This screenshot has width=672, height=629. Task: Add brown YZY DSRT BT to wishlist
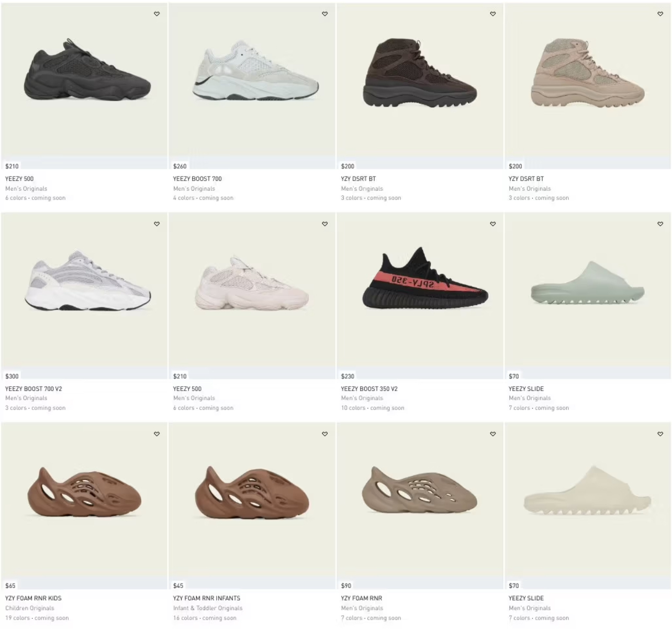click(492, 14)
